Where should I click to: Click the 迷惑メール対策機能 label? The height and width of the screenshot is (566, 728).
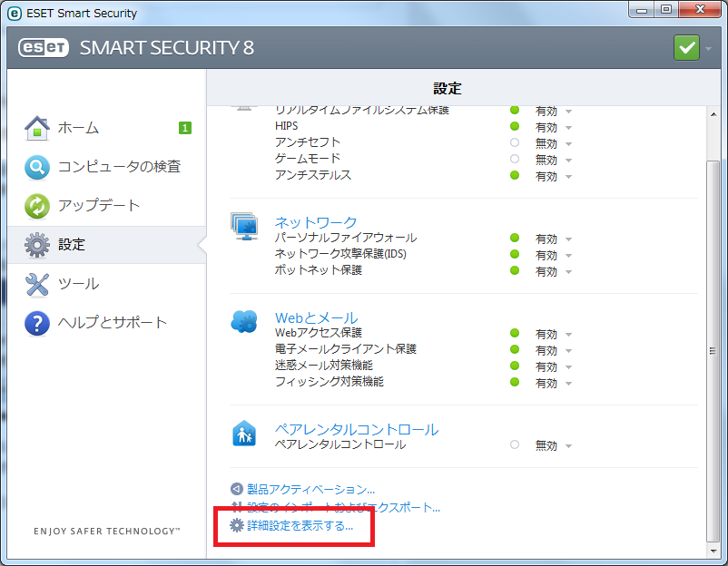tap(324, 366)
